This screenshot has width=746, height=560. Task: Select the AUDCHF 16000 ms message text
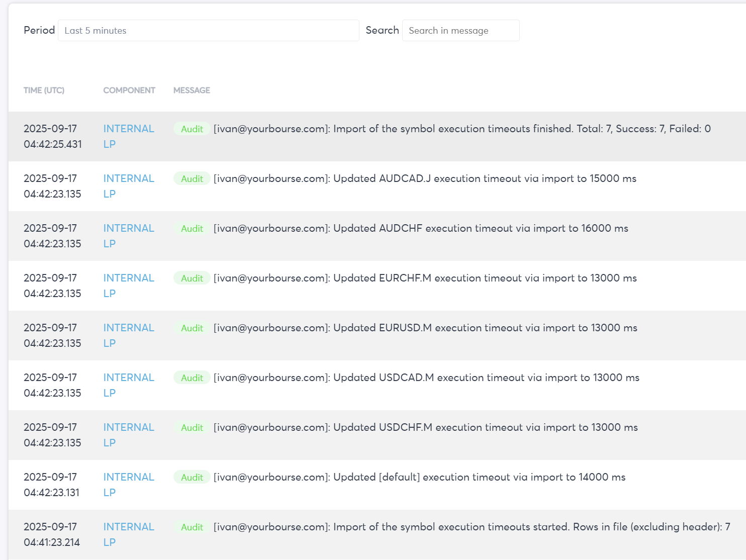point(421,229)
